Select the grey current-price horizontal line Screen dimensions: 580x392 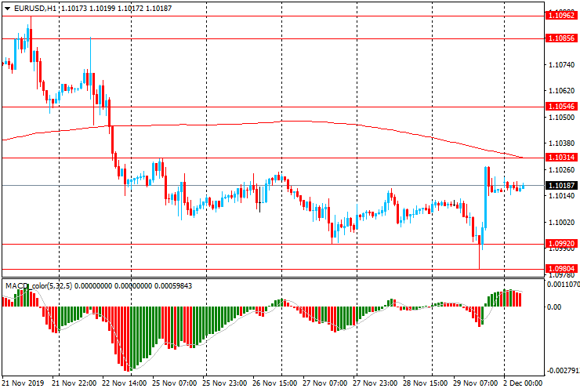[273, 185]
